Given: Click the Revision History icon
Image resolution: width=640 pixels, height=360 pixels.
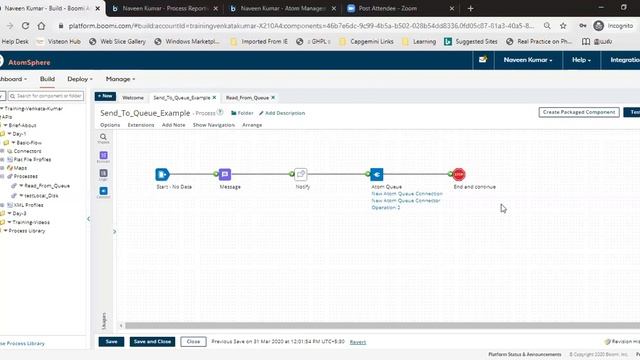Looking at the screenshot, I should click(x=607, y=342).
